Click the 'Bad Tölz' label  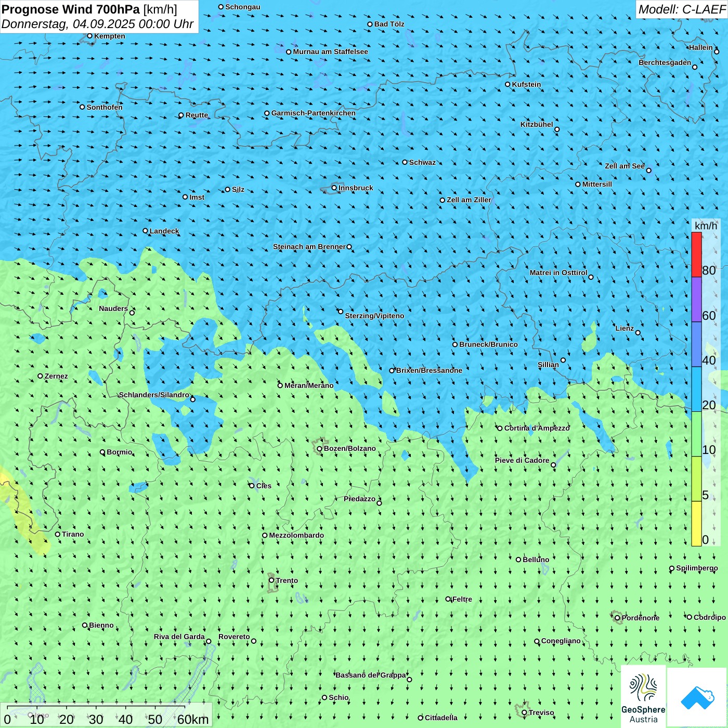coord(389,24)
